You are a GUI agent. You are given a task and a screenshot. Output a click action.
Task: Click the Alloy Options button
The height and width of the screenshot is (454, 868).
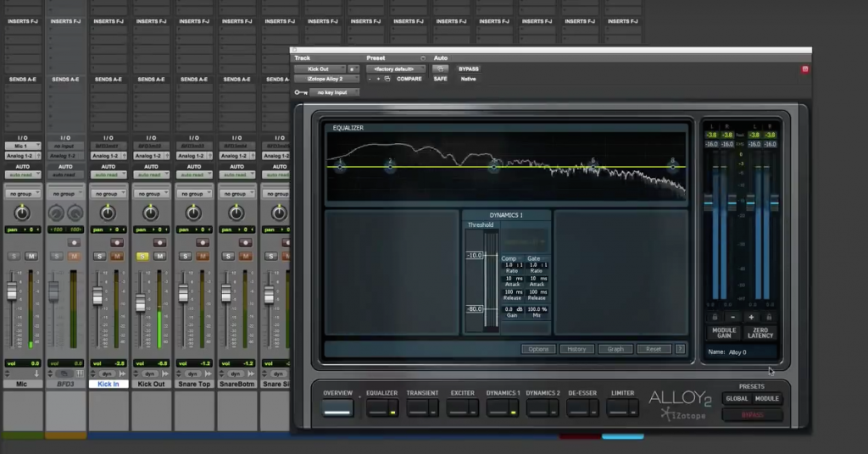538,349
